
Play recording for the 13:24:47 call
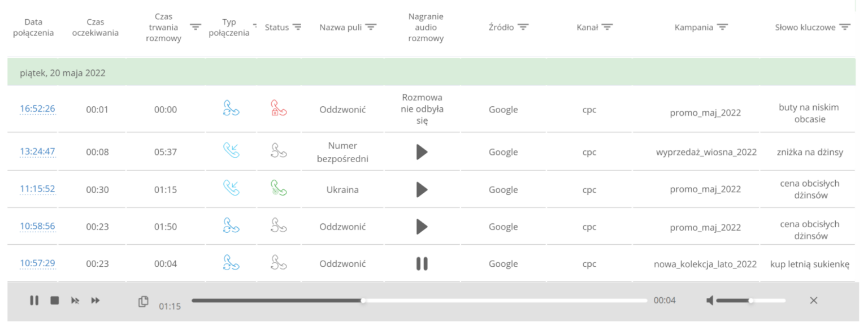point(422,151)
